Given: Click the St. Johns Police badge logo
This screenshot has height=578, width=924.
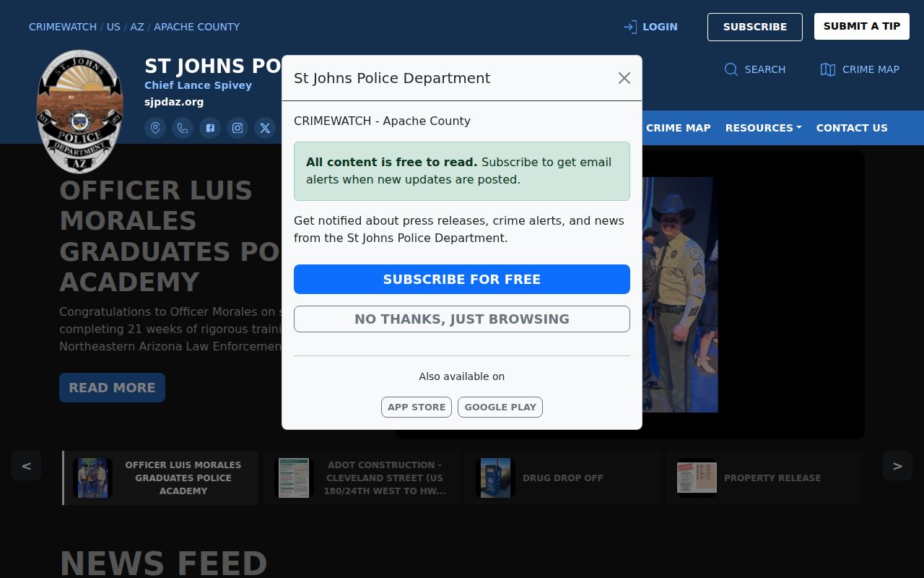Looking at the screenshot, I should (79, 111).
